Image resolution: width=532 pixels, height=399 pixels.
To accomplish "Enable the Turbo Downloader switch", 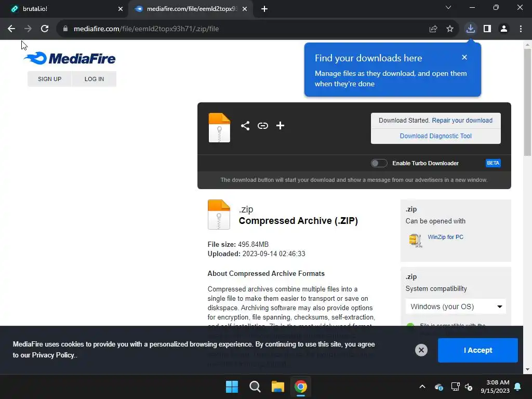I will coord(379,163).
